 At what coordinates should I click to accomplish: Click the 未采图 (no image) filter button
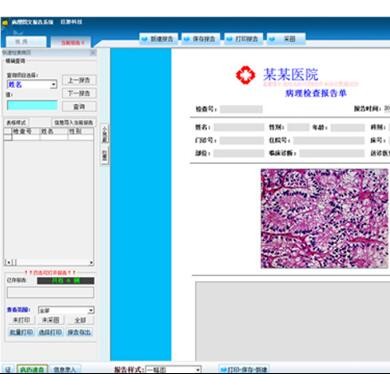click(x=51, y=320)
